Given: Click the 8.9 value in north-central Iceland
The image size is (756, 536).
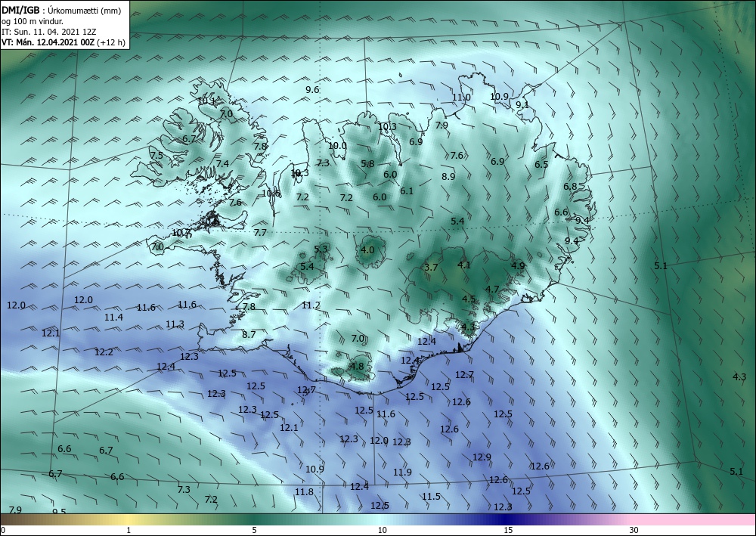Looking at the screenshot, I should (448, 176).
